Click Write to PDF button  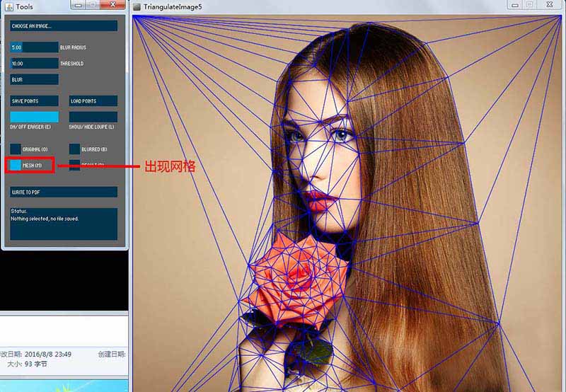click(64, 192)
